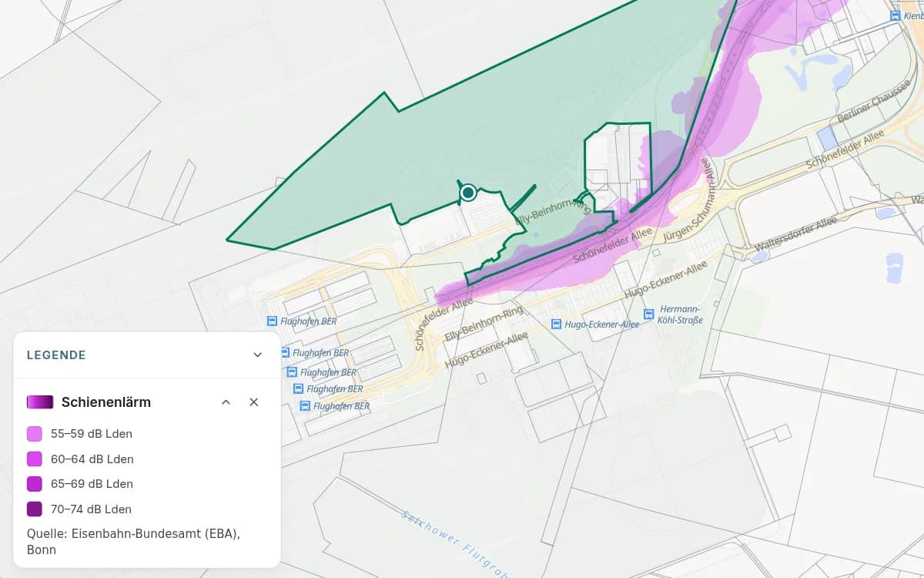Click the 'LEGENDE' heading text
Screen dimensions: 924x578
[56, 355]
